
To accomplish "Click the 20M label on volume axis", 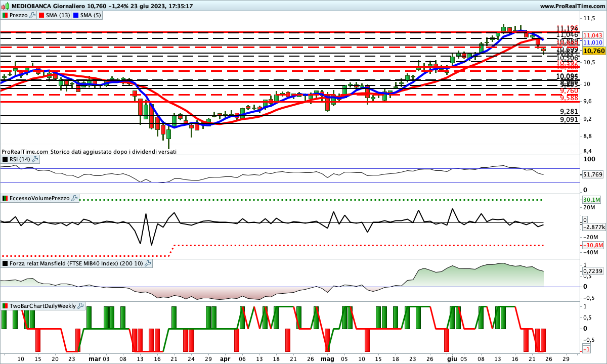I will (589, 207).
